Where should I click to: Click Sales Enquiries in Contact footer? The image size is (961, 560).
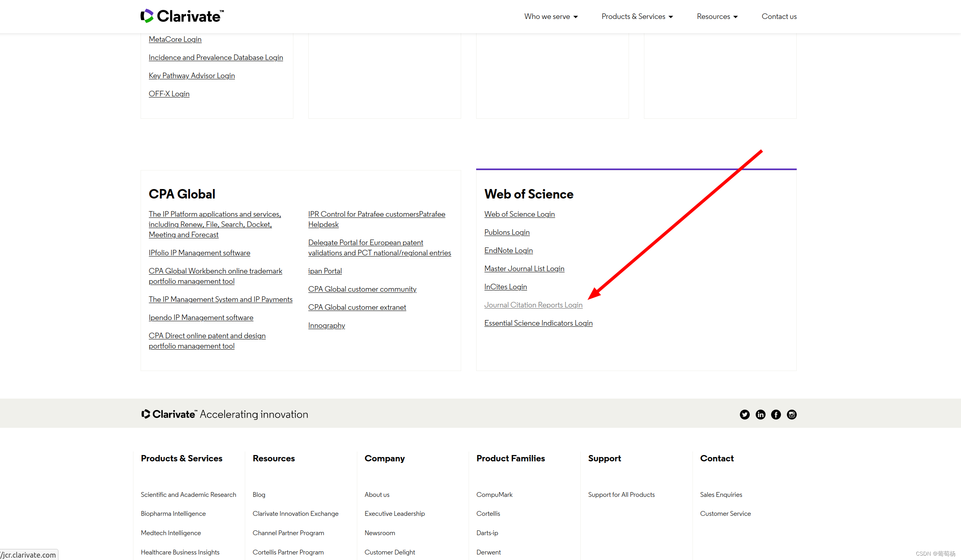[721, 494]
